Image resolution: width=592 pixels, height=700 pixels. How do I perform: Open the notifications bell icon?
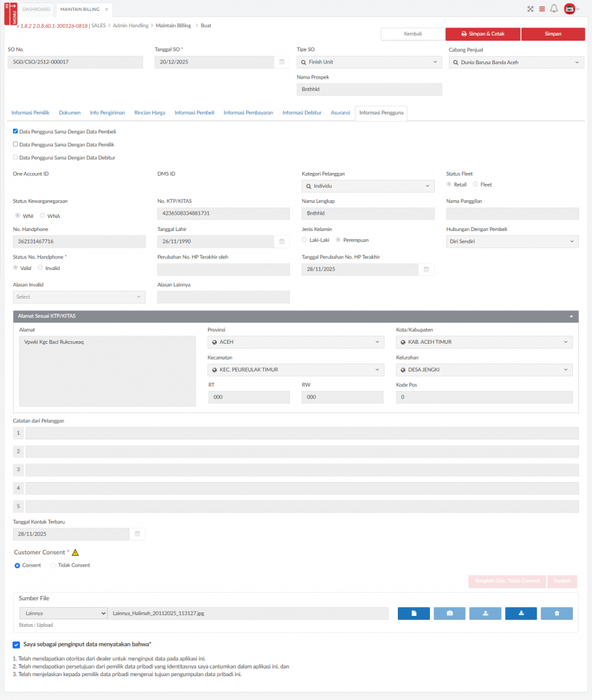point(554,10)
